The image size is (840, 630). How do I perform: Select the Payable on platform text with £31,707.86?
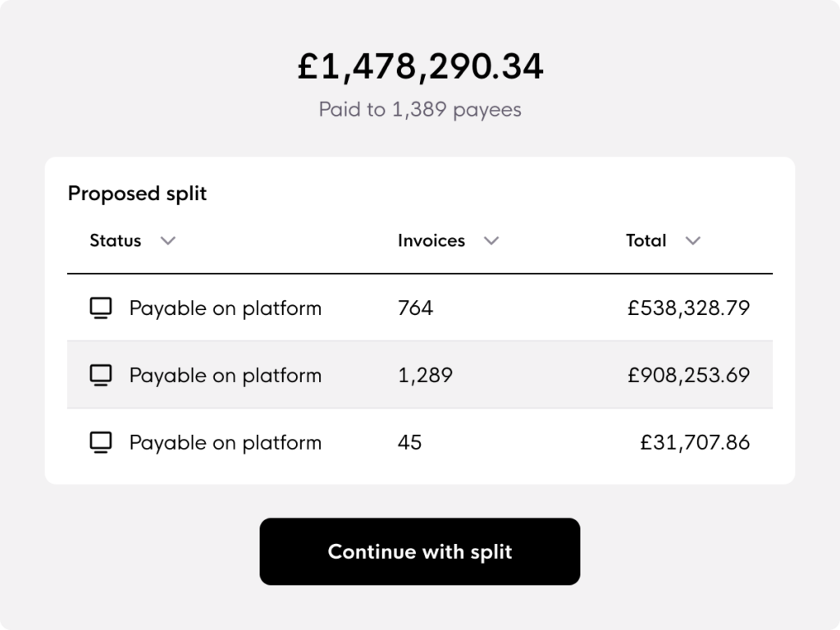[226, 443]
